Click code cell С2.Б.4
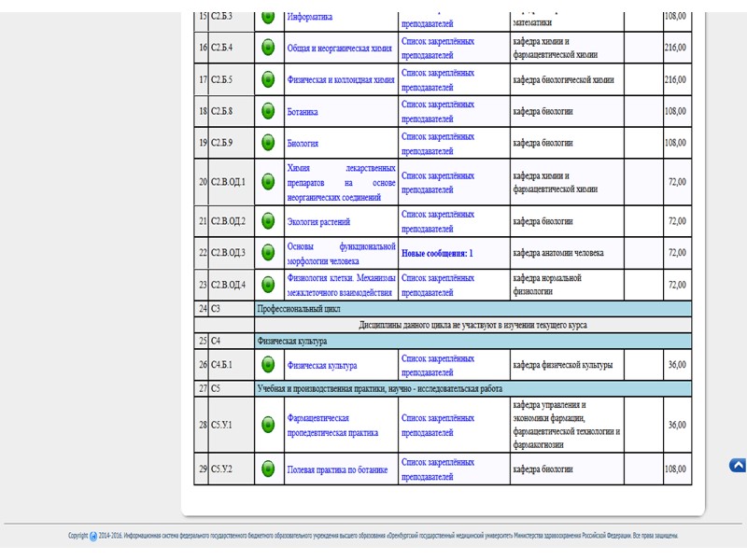747x560 pixels. click(231, 48)
